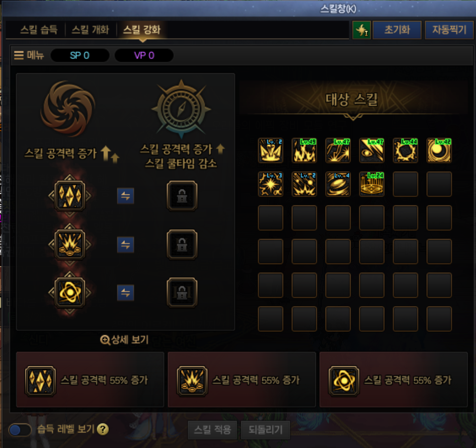Swap the second enhancement type with arrows
Screen dimensions: 476x448
tap(126, 245)
